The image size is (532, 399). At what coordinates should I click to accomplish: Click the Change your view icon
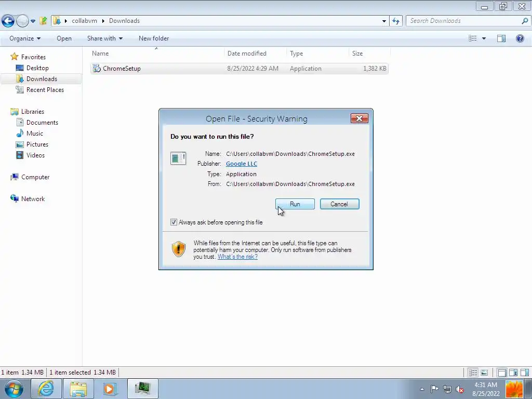pos(473,38)
